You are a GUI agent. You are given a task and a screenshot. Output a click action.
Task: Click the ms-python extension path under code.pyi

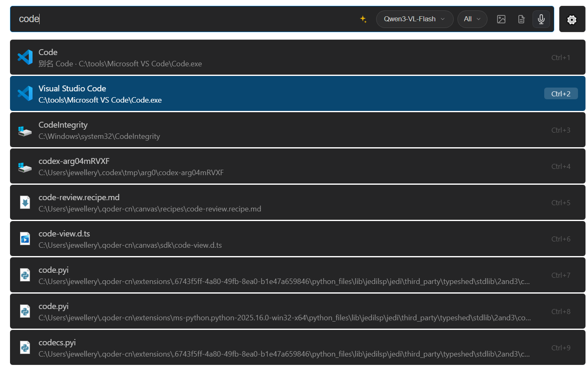[x=285, y=318]
